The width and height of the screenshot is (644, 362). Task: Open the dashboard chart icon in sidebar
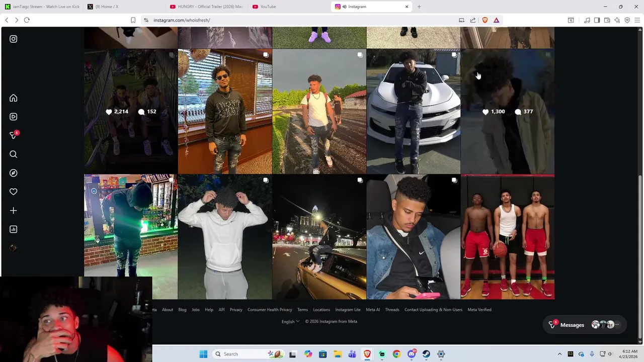click(14, 229)
